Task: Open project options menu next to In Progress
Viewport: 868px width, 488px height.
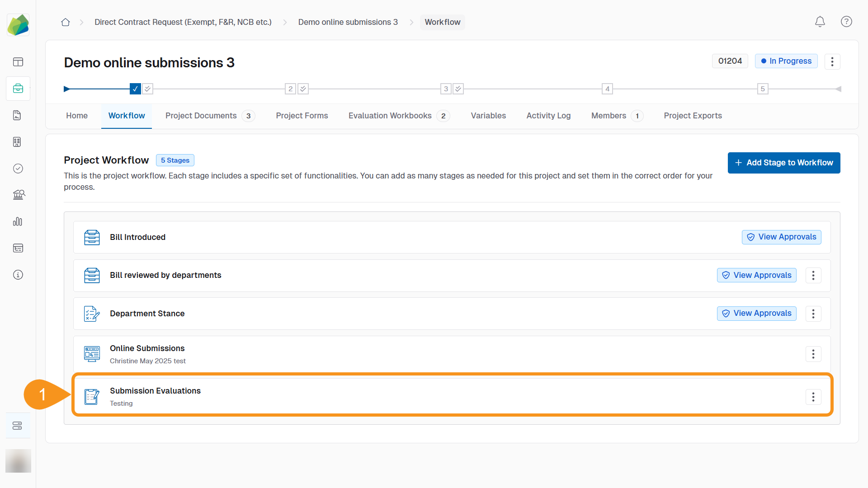Action: point(832,61)
